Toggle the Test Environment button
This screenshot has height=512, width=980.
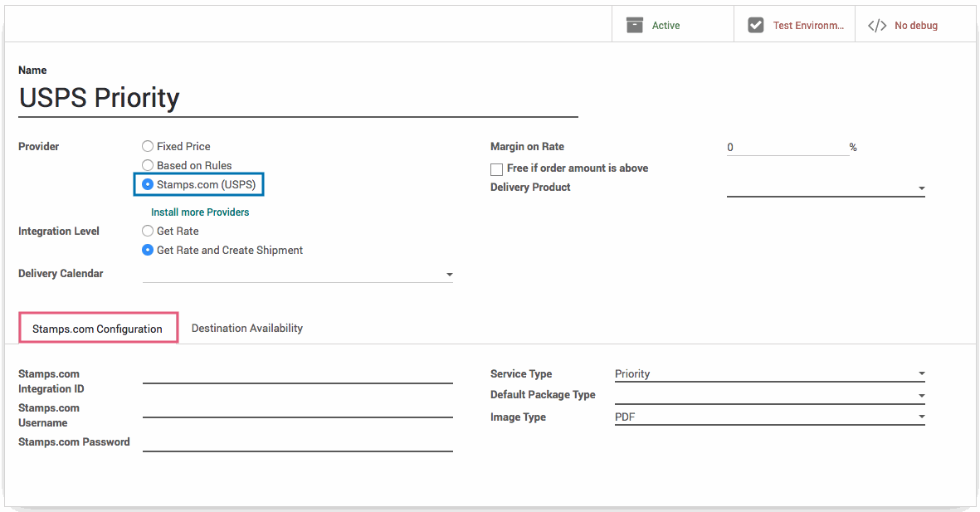794,25
